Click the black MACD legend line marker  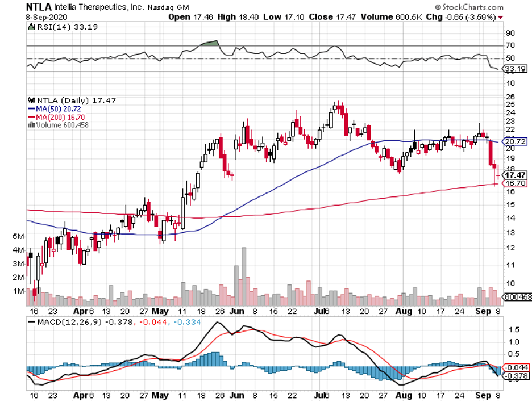(x=32, y=322)
